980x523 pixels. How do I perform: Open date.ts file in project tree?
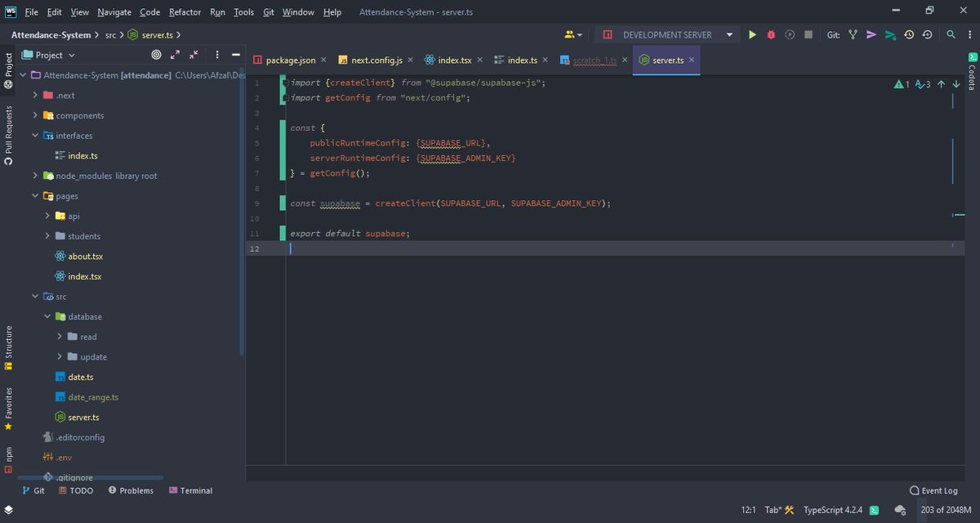(80, 377)
